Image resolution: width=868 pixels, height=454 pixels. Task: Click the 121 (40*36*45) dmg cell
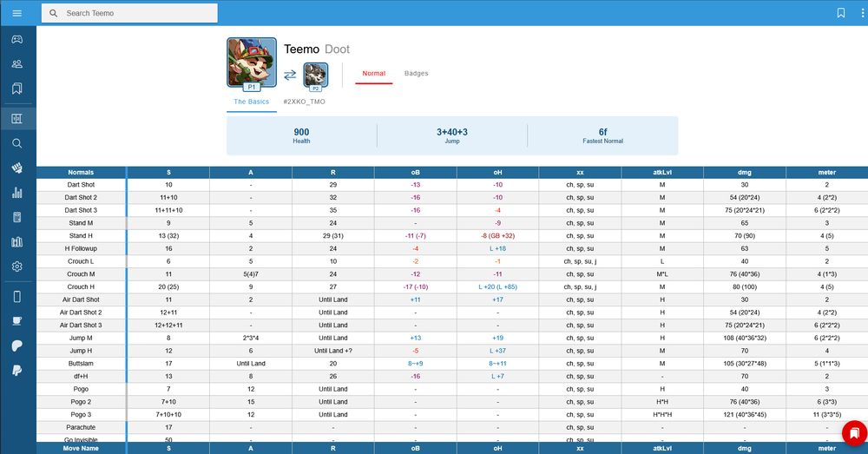click(x=745, y=415)
